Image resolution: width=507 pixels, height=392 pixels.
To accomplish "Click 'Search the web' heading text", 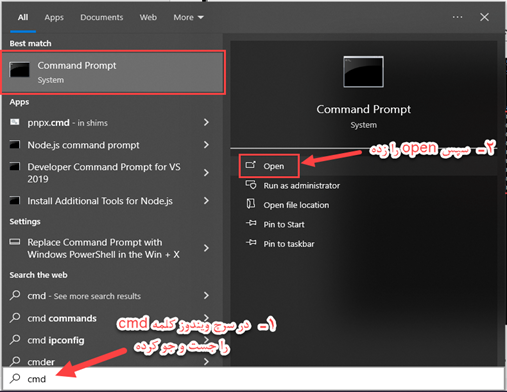I will click(38, 275).
